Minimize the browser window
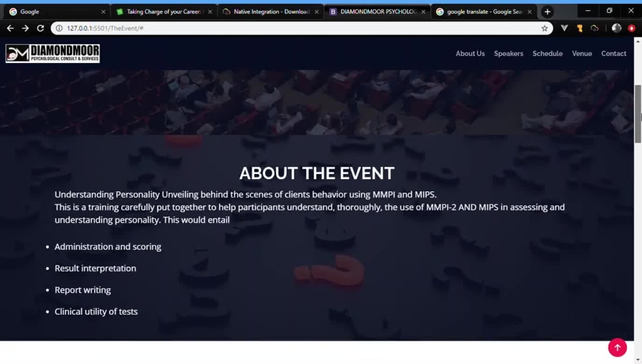This screenshot has width=642, height=364. click(587, 11)
